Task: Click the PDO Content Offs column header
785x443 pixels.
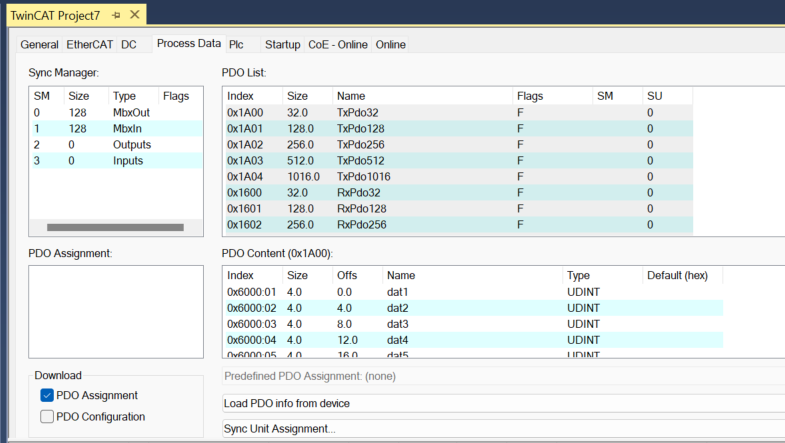Action: pyautogui.click(x=357, y=275)
